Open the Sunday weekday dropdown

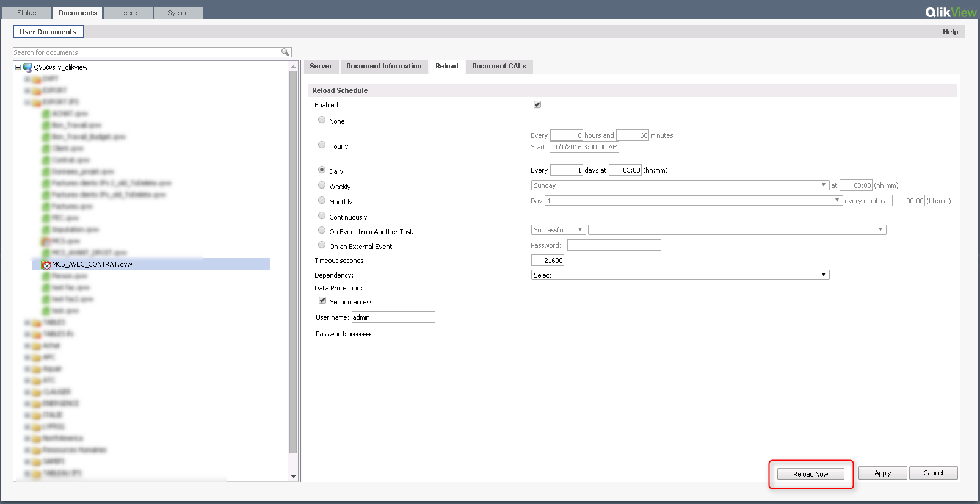click(680, 185)
